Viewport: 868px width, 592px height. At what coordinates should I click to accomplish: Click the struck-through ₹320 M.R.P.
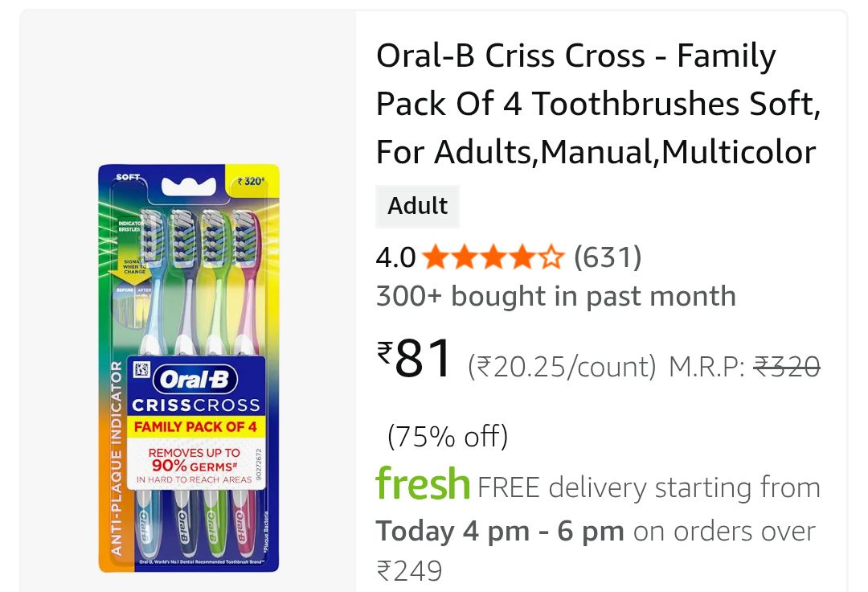point(786,367)
